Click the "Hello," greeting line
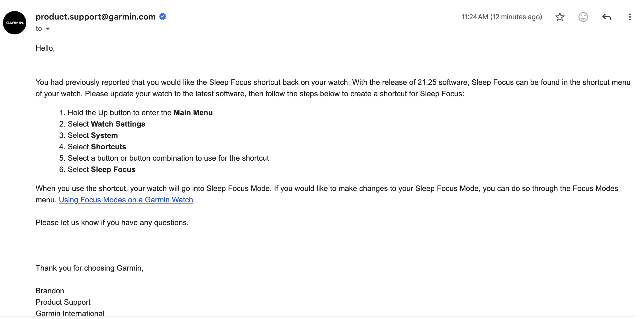 tap(45, 48)
